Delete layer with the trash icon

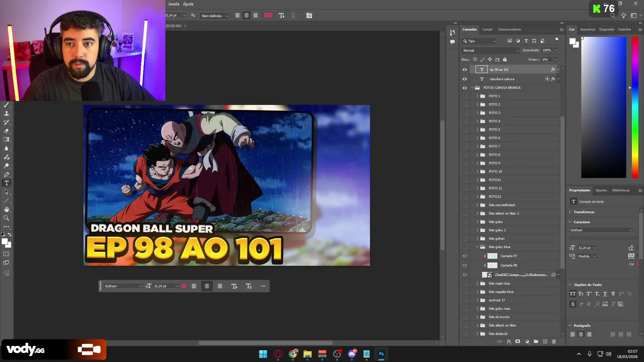554,341
